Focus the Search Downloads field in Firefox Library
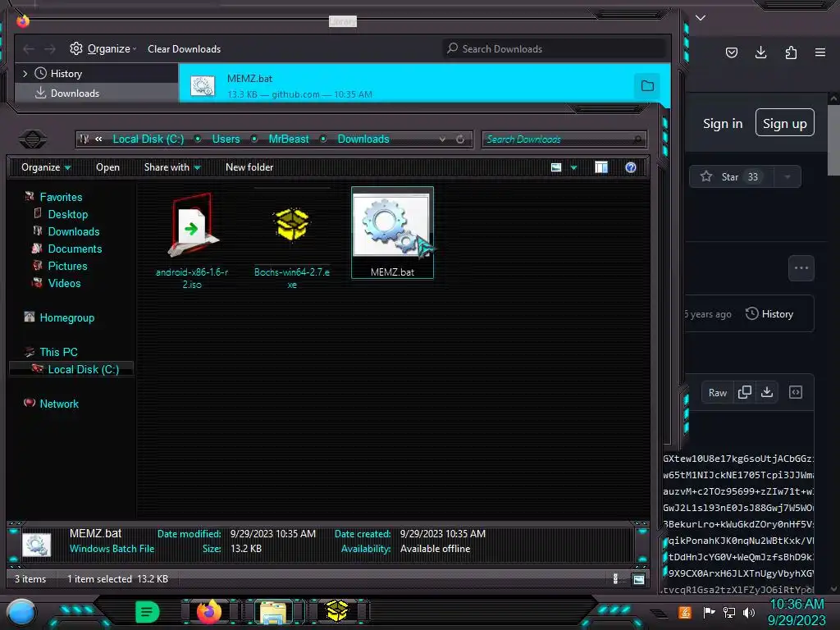The height and width of the screenshot is (630, 840). (554, 48)
